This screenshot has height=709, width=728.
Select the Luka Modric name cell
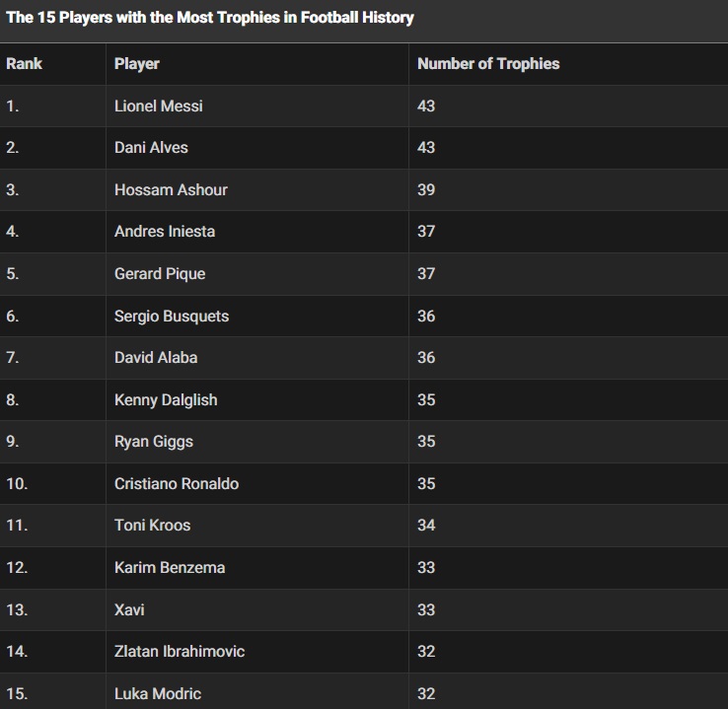158,694
